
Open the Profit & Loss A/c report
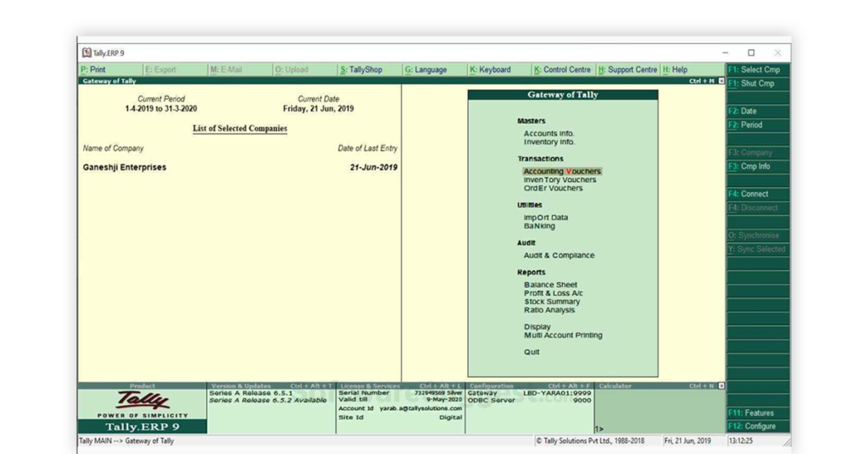click(553, 293)
